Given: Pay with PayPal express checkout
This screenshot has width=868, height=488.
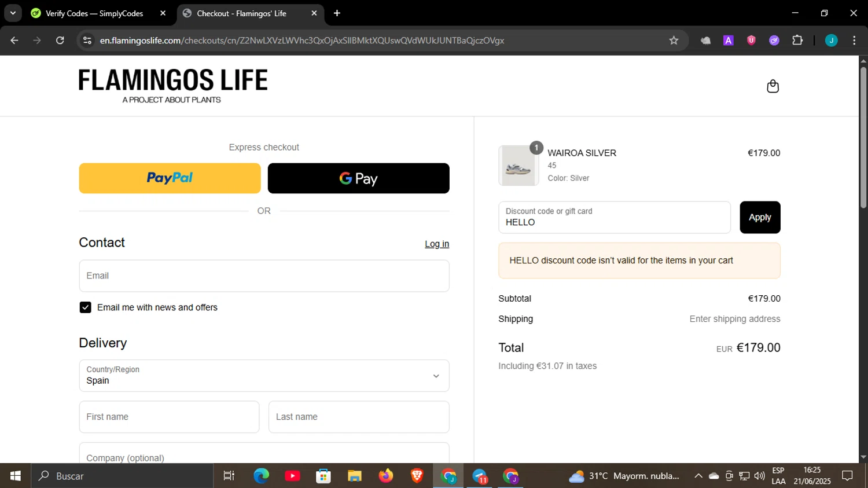Looking at the screenshot, I should [x=170, y=178].
